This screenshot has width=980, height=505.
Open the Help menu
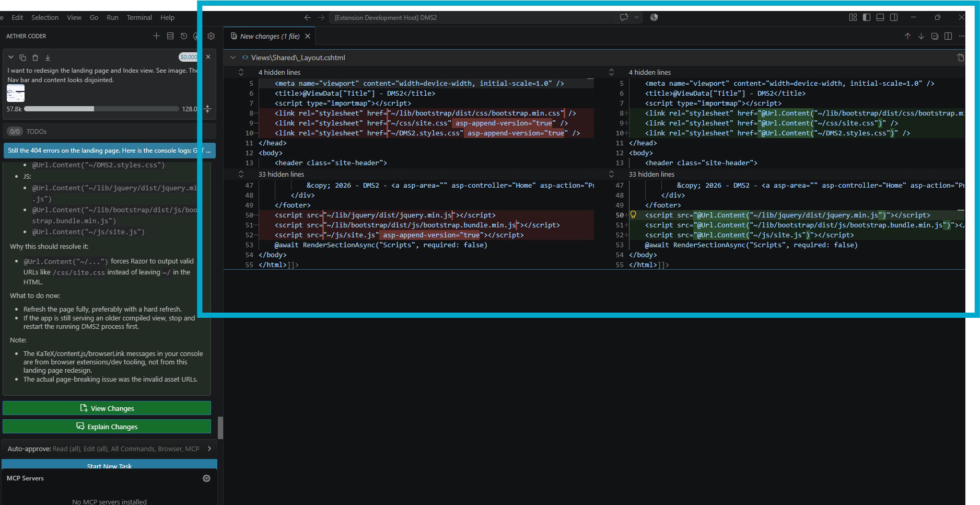tap(167, 17)
